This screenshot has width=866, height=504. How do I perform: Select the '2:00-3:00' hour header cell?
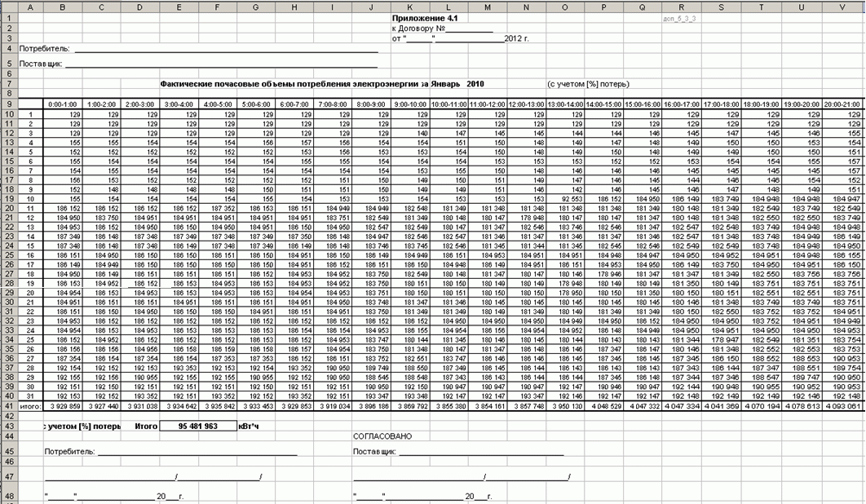140,104
